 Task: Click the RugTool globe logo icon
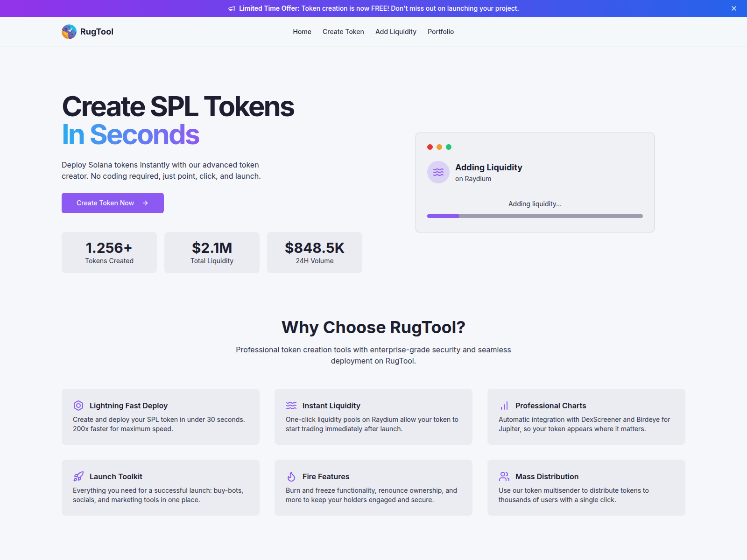click(x=69, y=32)
